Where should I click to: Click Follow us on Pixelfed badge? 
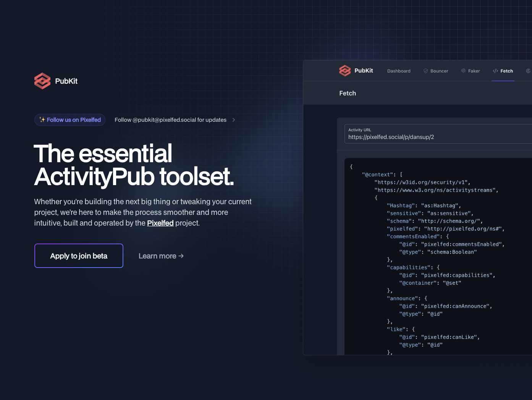pos(70,120)
